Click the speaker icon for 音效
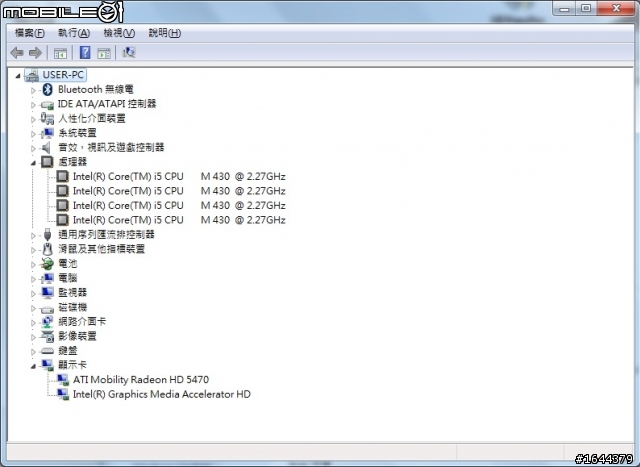 point(47,147)
